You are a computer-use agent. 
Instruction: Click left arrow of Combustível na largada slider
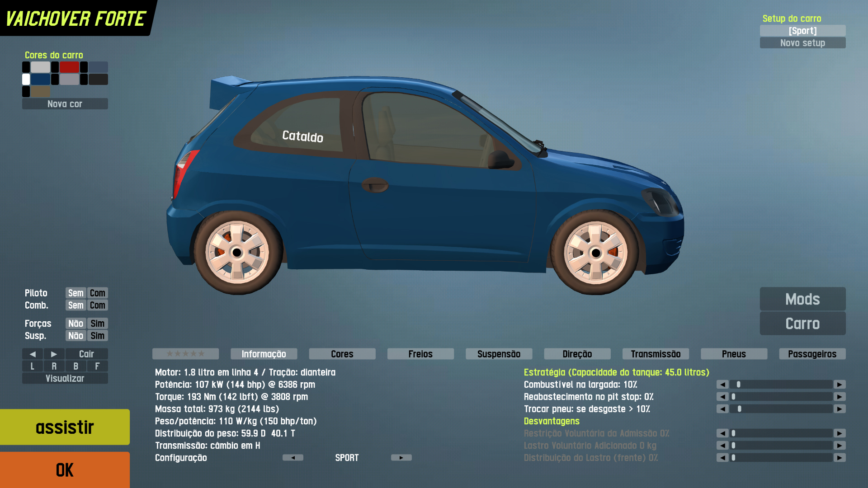coord(722,385)
